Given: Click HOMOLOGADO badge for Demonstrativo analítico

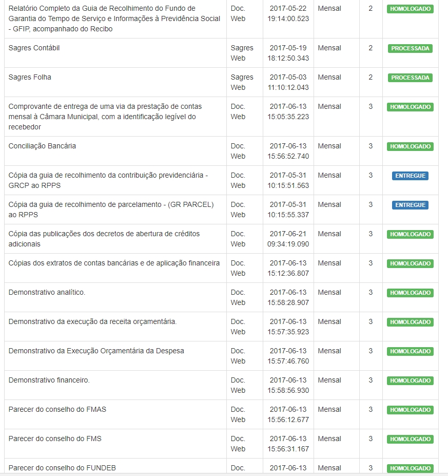Looking at the screenshot, I should [410, 293].
